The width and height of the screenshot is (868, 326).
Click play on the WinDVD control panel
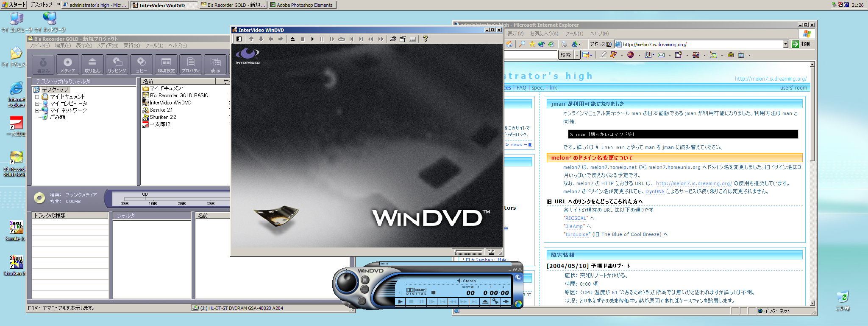[x=400, y=301]
